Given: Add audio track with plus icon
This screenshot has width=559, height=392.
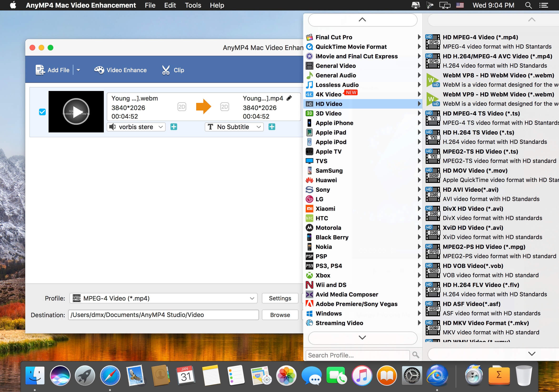Looking at the screenshot, I should (x=174, y=127).
